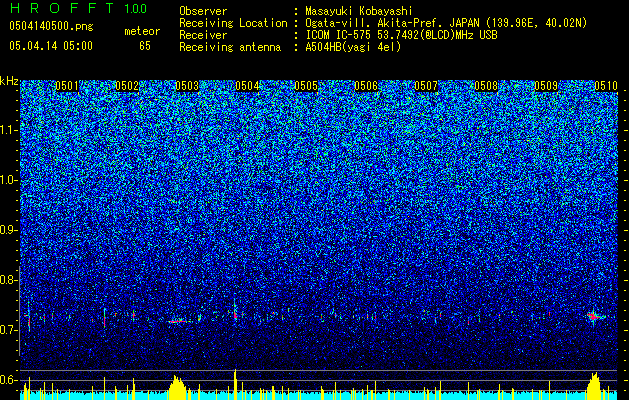The height and width of the screenshot is (400, 629).
Task: Click the 0503 time marker
Action: coord(187,86)
